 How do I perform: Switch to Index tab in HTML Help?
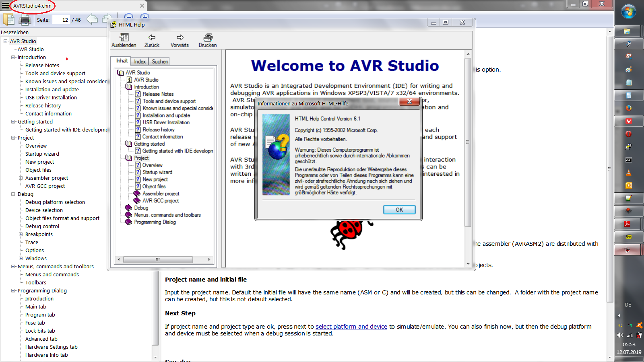pos(140,62)
